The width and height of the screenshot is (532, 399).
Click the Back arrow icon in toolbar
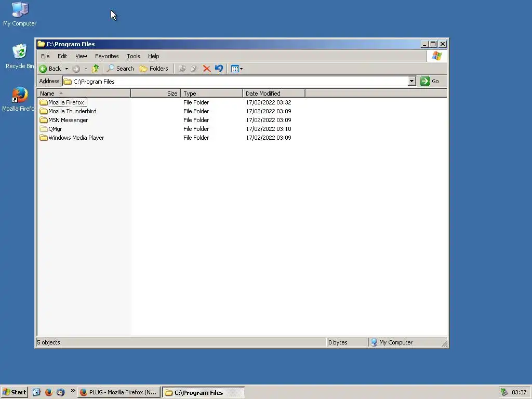click(43, 69)
